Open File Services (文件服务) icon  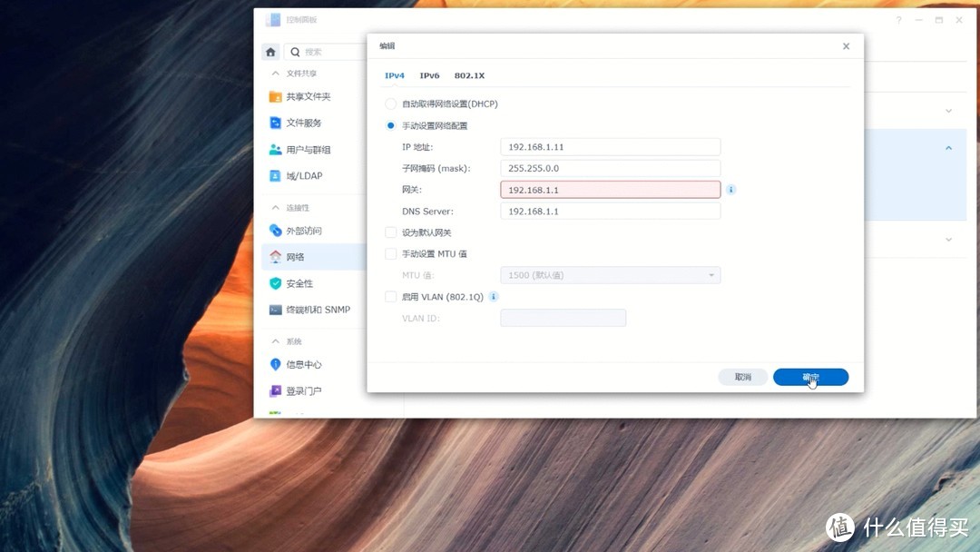(x=275, y=123)
